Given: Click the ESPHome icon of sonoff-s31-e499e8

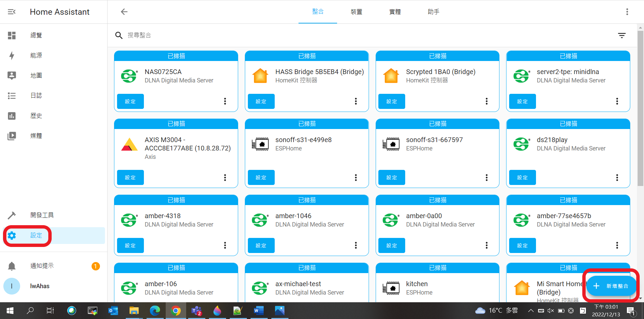Looking at the screenshot, I should point(260,144).
